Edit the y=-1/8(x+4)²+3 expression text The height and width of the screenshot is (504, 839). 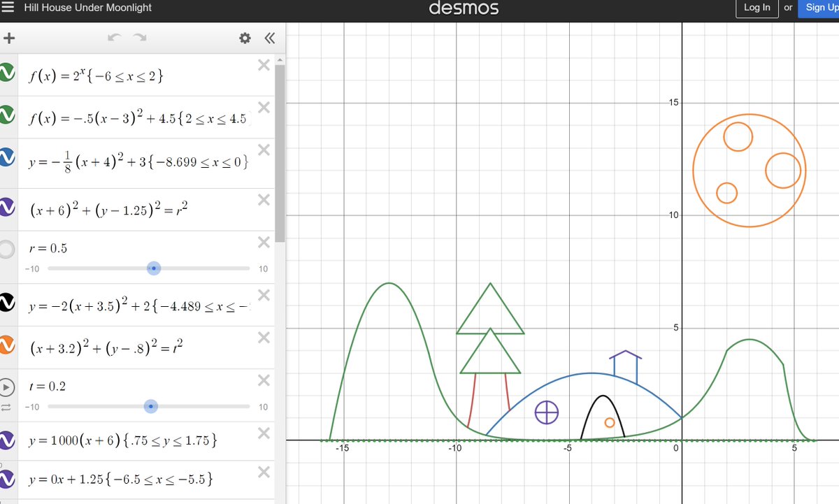click(138, 161)
